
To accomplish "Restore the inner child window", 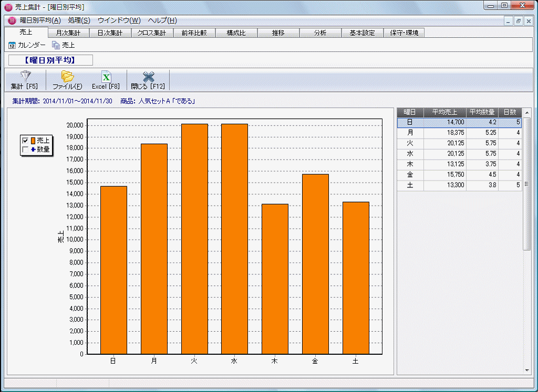I will click(519, 21).
